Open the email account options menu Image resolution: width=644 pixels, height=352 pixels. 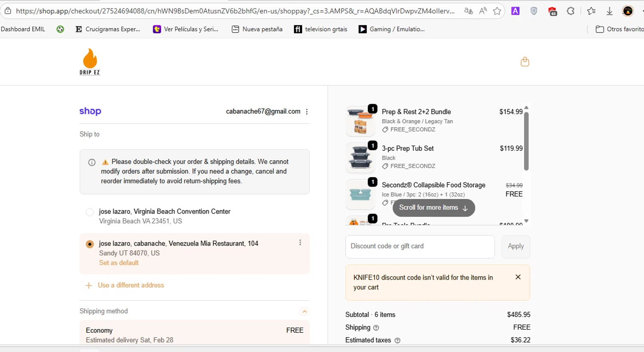tap(307, 112)
